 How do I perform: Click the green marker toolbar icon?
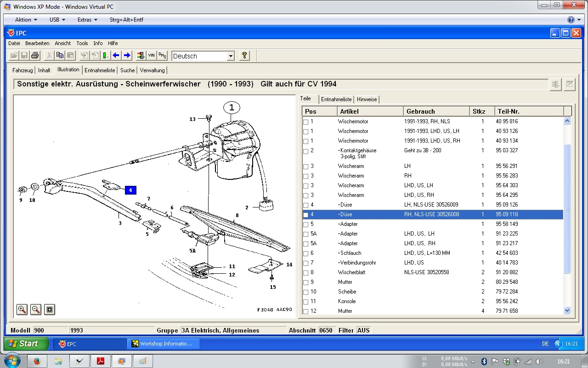pyautogui.click(x=106, y=56)
